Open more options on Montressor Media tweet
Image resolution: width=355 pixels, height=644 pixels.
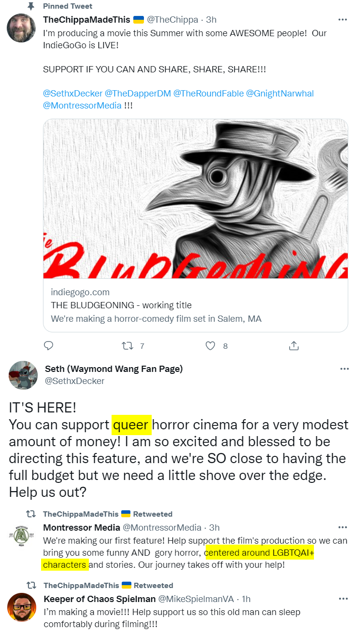tap(342, 527)
